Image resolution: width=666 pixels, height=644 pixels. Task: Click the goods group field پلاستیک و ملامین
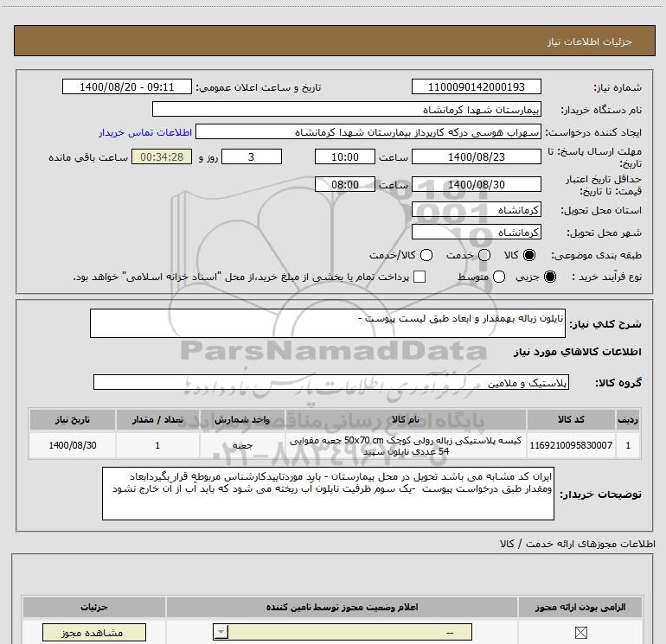pyautogui.click(x=331, y=382)
